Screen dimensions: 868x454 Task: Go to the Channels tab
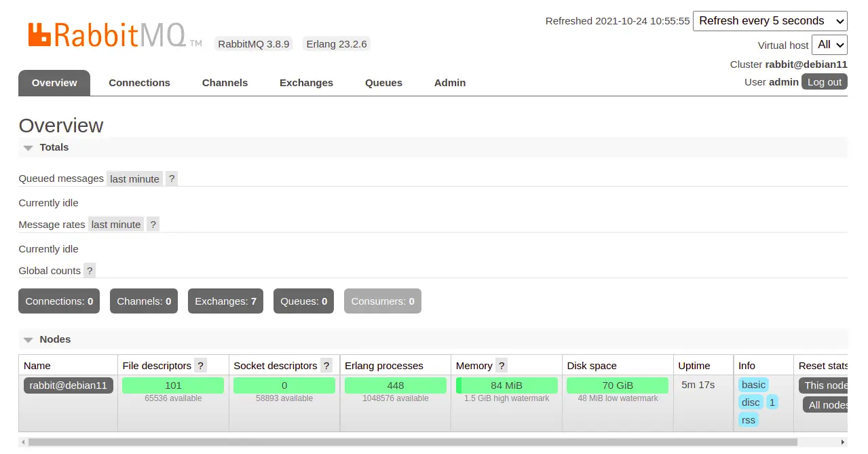coord(225,83)
